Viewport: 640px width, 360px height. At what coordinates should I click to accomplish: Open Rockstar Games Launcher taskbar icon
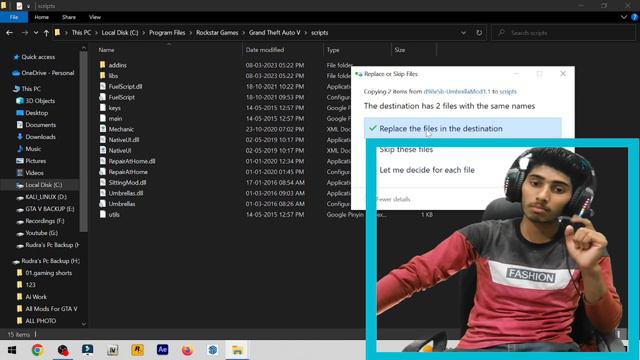138,350
